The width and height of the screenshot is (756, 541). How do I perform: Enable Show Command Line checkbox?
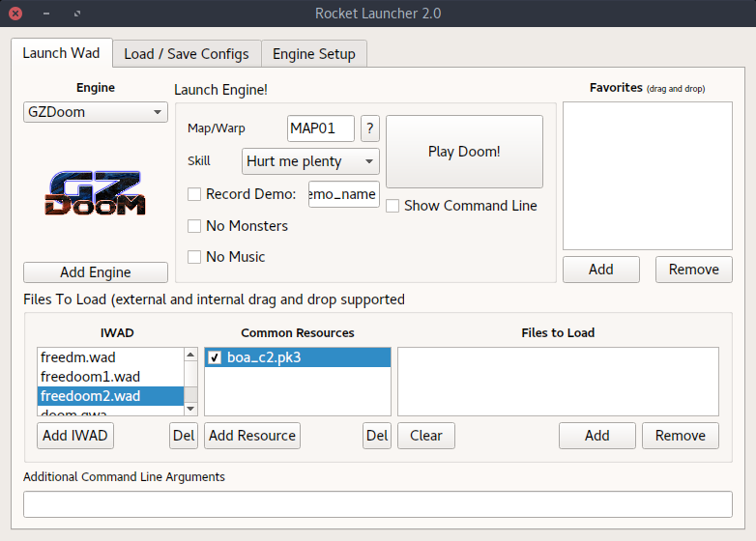(393, 206)
